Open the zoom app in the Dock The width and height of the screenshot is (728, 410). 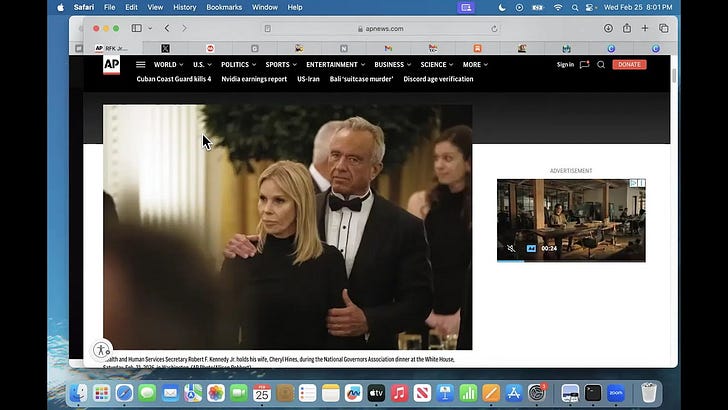point(616,393)
